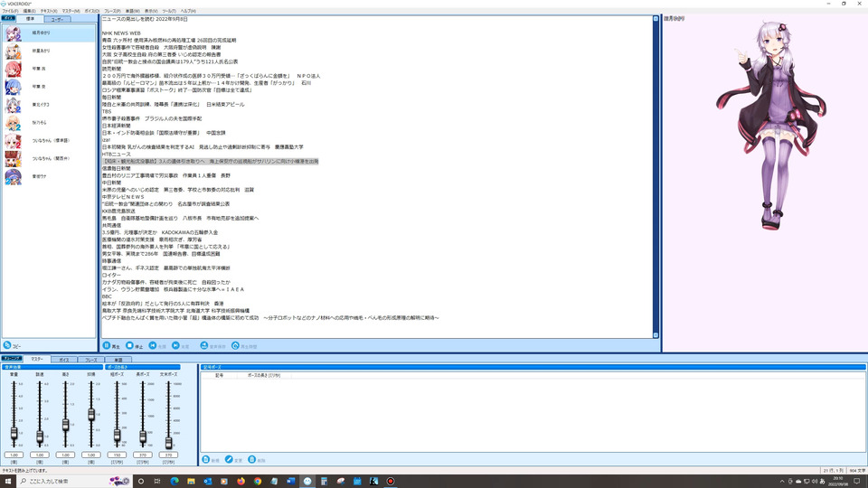Open File Explorer from the taskbar
Viewport: 868px width, 488px height.
(x=191, y=481)
